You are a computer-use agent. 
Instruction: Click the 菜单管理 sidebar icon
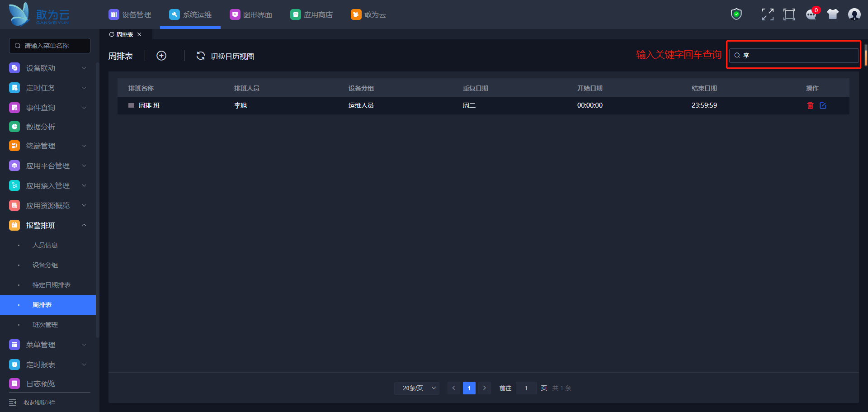[x=14, y=345]
